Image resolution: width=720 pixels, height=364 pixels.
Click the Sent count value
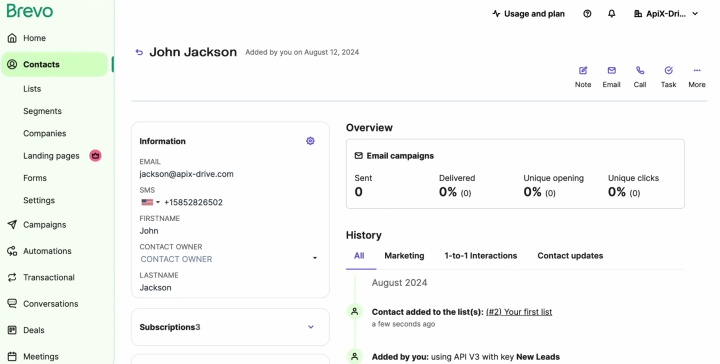(x=359, y=192)
